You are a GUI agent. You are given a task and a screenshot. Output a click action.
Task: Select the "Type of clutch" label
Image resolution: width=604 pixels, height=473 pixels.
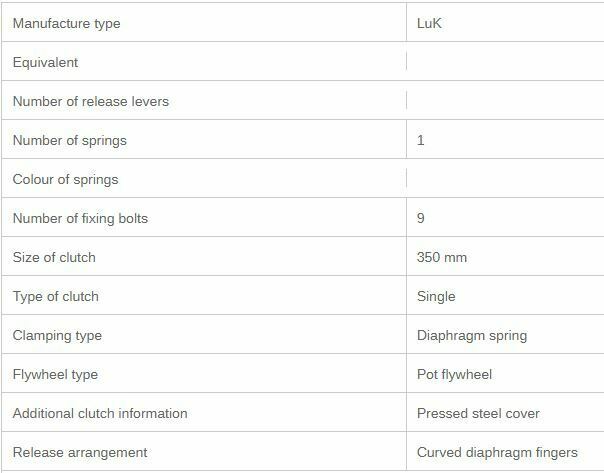55,296
